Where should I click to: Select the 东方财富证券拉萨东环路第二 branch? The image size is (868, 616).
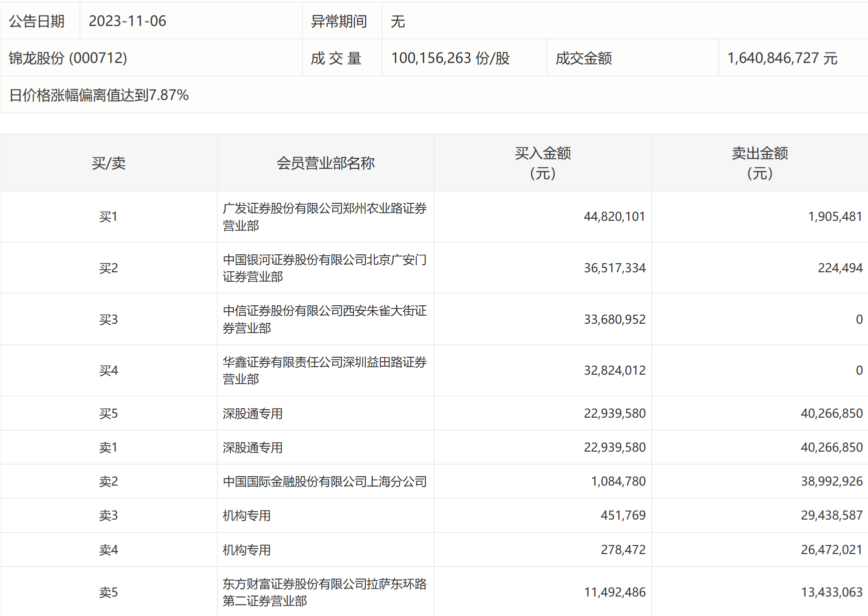click(324, 592)
